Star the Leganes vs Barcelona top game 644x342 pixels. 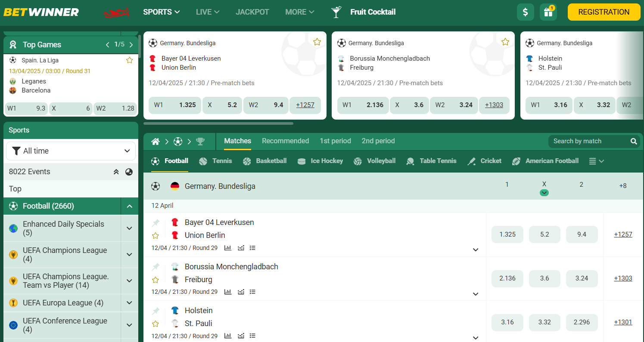pos(129,60)
